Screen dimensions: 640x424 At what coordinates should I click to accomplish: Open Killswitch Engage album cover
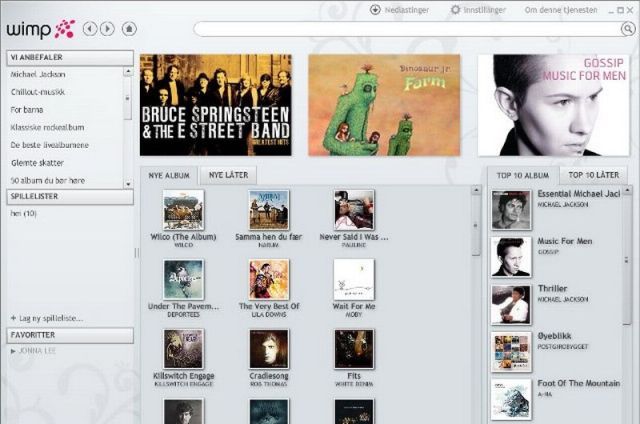click(184, 349)
